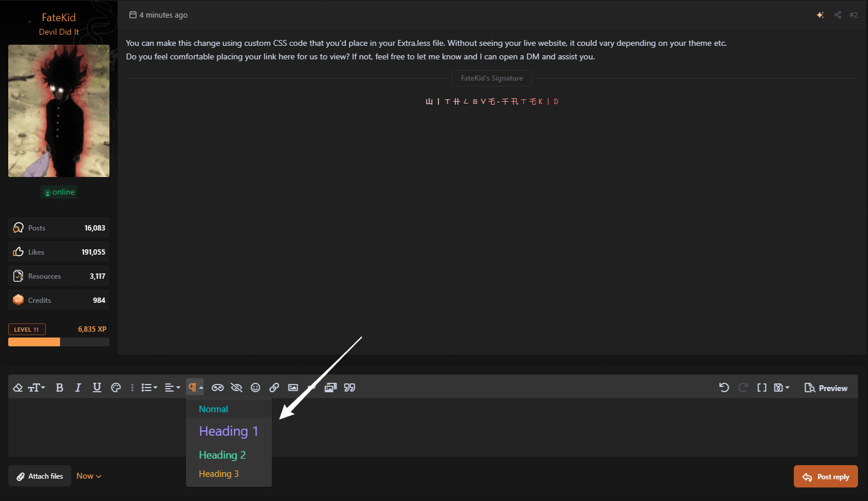Open the Now scheduling dropdown
Image resolution: width=868 pixels, height=501 pixels.
tap(89, 476)
